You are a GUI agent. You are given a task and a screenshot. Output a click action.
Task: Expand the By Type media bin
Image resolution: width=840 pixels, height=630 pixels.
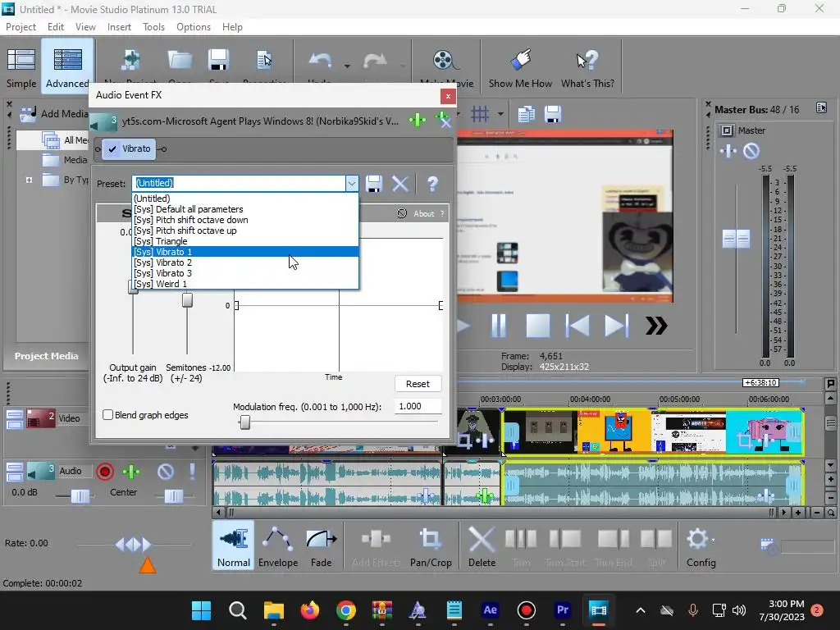point(29,180)
